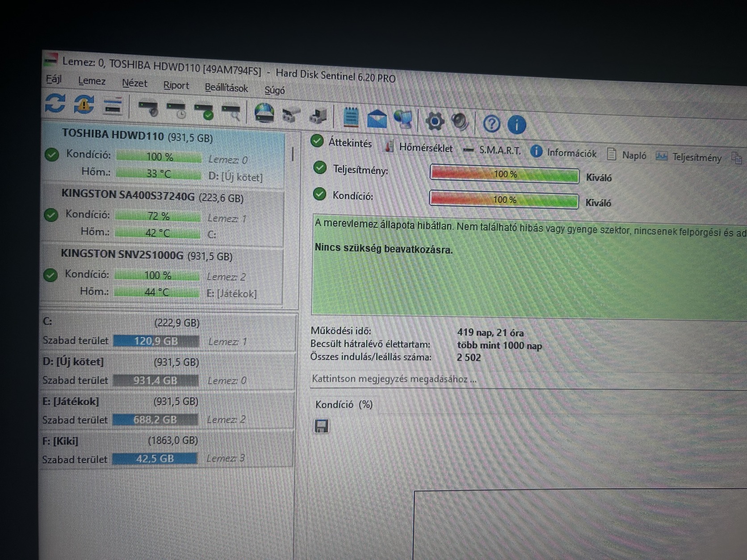Switch to the Teljesítmény tab

click(688, 157)
